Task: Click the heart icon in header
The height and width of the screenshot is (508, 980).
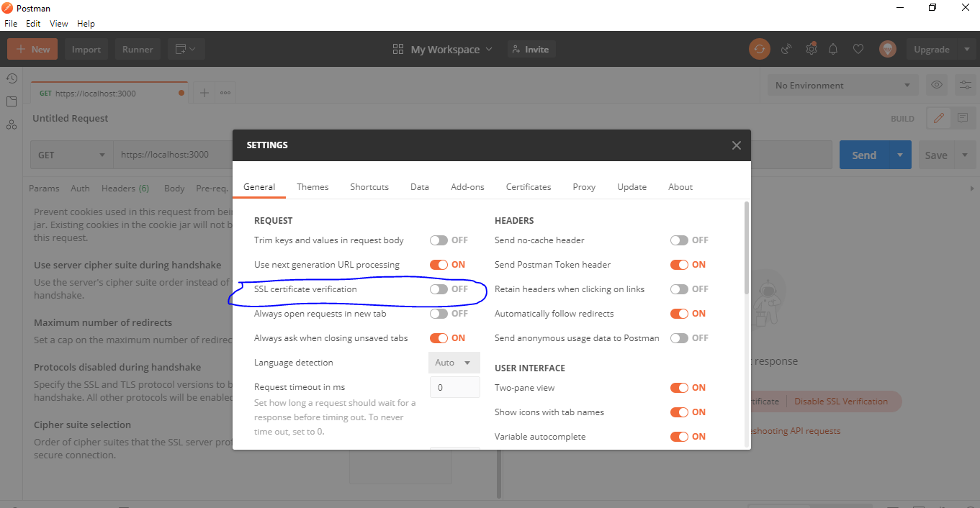Action: [858, 49]
